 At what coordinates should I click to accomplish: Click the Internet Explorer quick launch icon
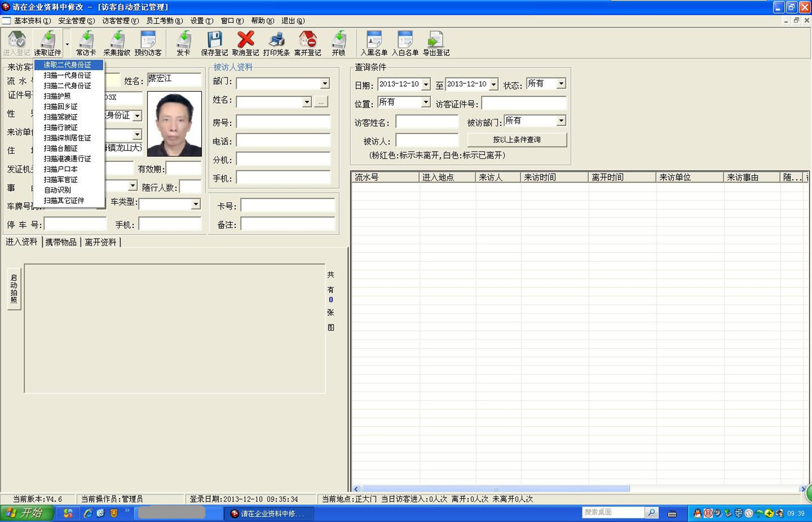coord(88,513)
